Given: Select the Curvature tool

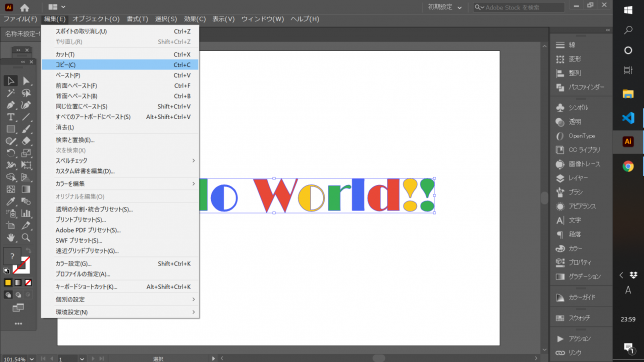Looking at the screenshot, I should point(26,105).
